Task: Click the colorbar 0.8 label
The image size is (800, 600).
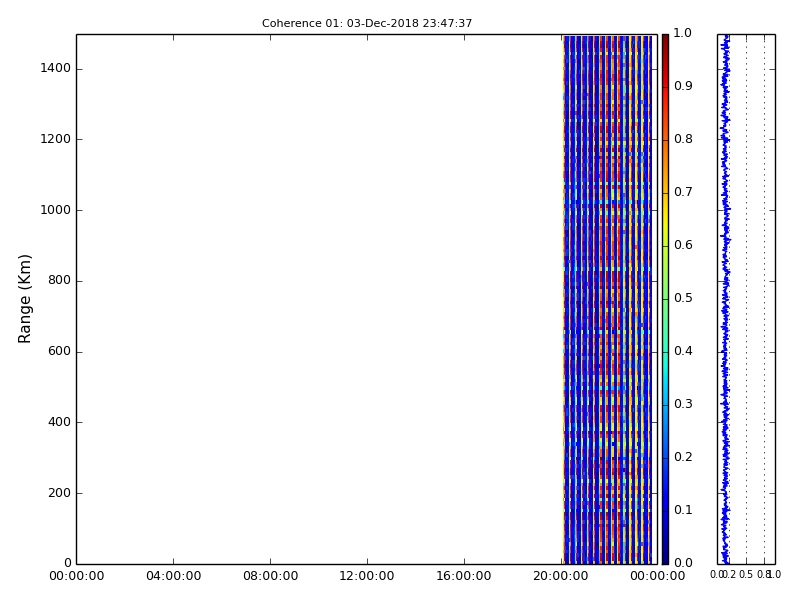Action: point(683,139)
